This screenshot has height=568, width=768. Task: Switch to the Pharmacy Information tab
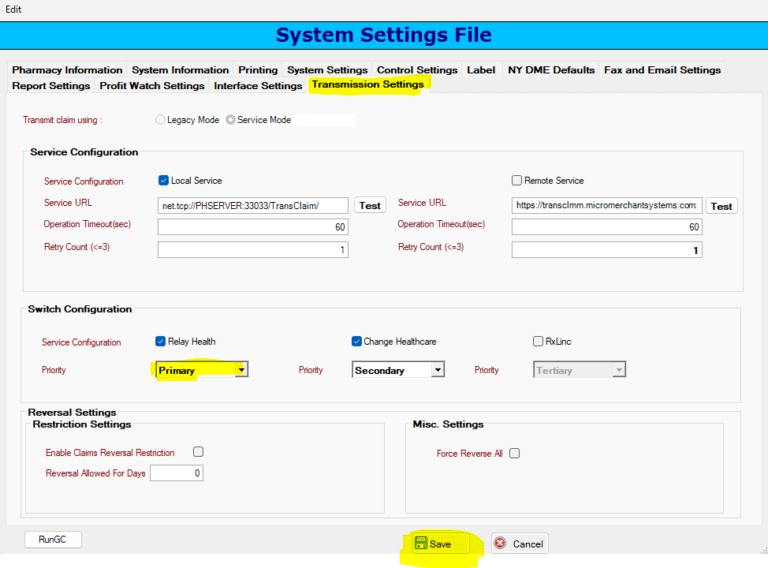pos(67,70)
